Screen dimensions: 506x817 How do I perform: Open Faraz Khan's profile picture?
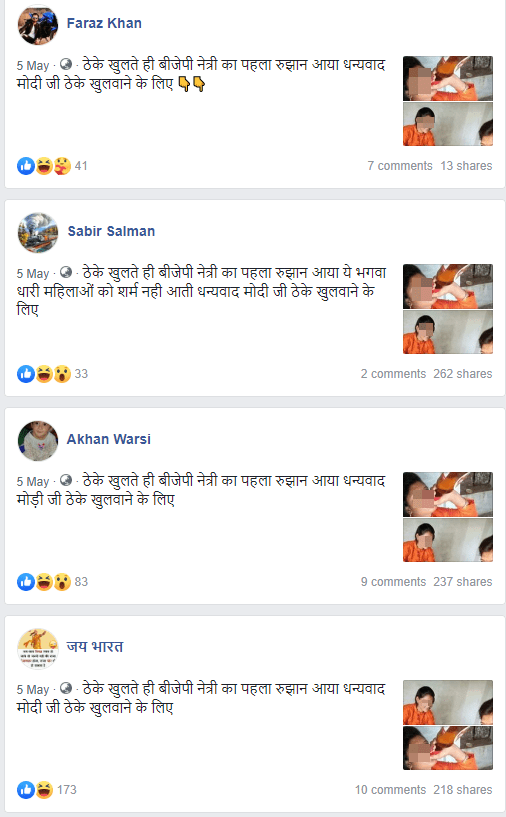pyautogui.click(x=38, y=24)
